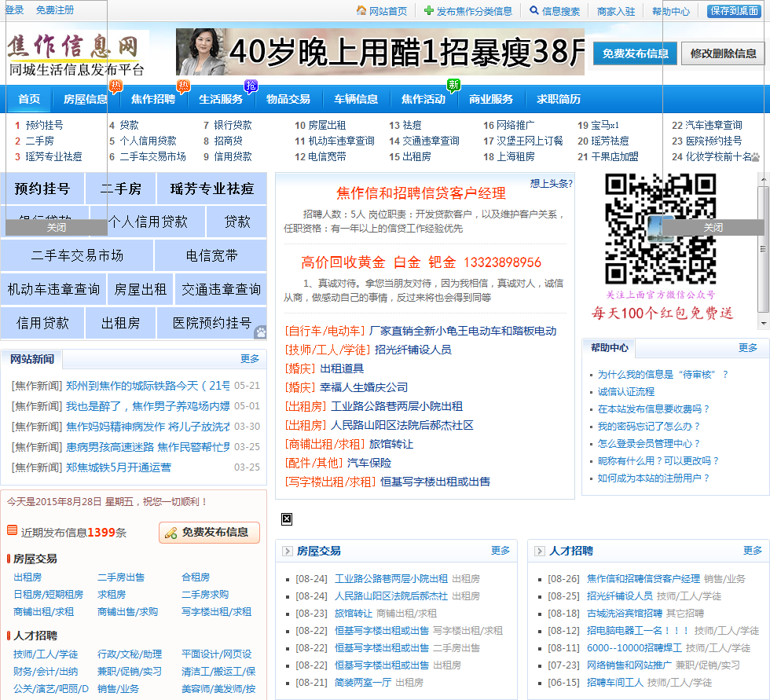The width and height of the screenshot is (770, 700).
Task: Open news 郑焦城铁5月开通运营
Action: pyautogui.click(x=119, y=467)
